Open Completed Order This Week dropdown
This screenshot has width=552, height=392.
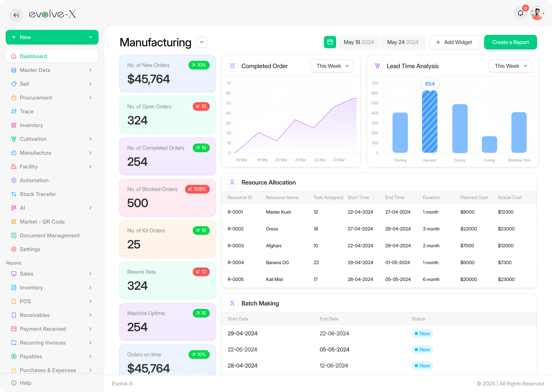click(x=332, y=66)
